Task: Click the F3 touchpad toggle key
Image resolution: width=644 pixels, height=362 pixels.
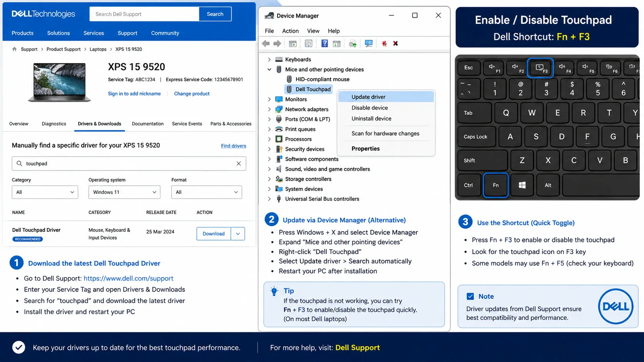Action: click(540, 68)
